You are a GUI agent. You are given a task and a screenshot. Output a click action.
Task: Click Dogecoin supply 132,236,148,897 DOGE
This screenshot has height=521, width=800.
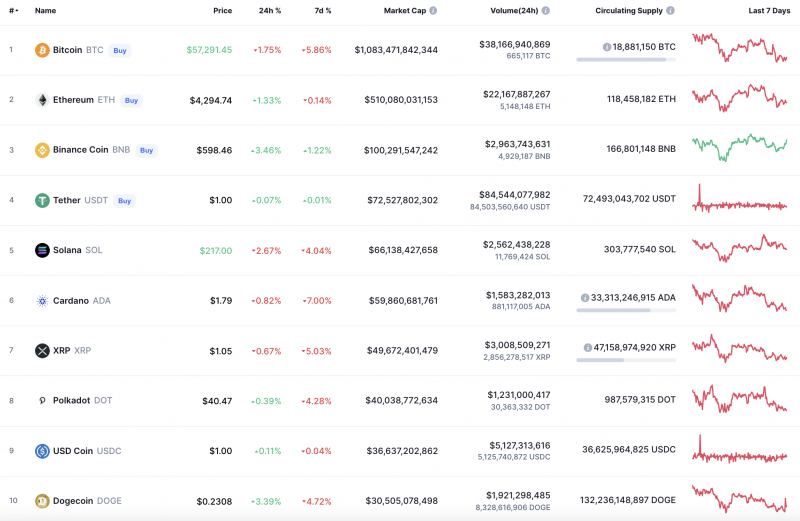(x=628, y=500)
